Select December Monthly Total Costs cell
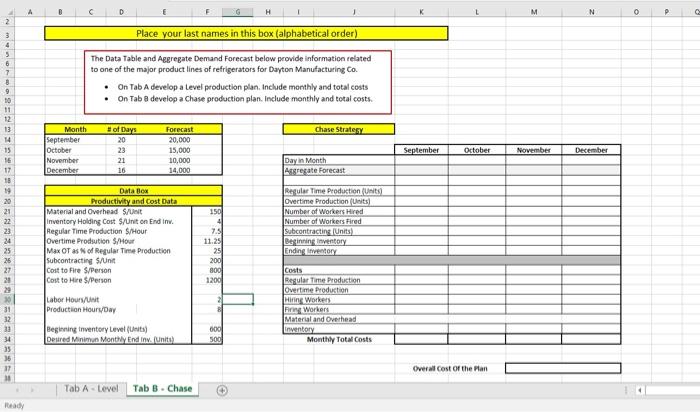 pos(591,339)
